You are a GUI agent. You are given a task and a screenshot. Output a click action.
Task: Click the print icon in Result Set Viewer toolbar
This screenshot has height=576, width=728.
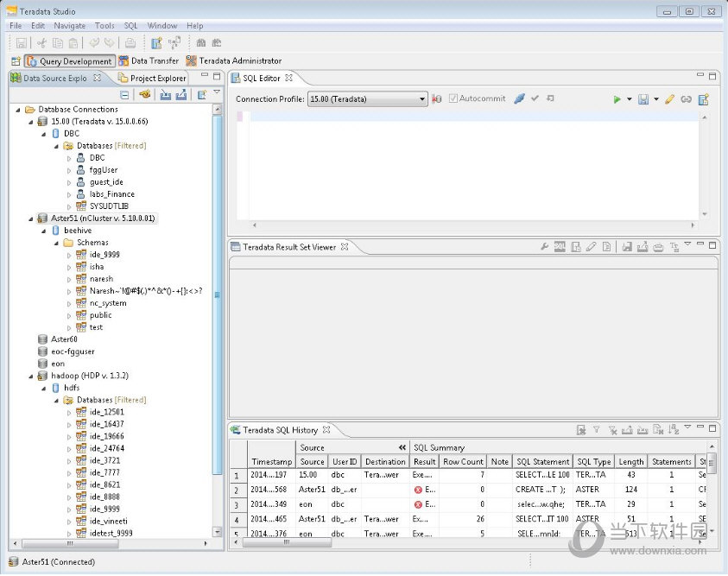658,247
